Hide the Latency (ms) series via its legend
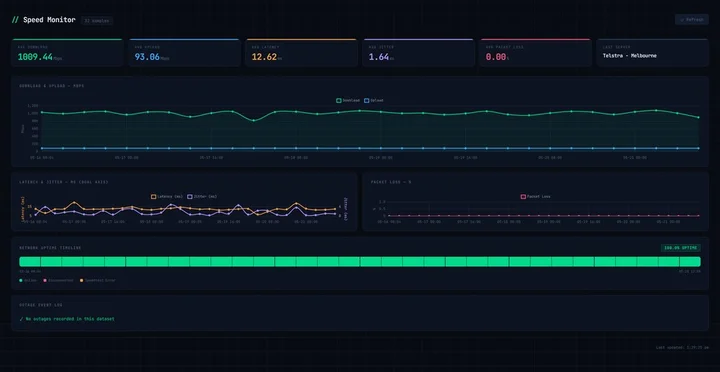Image resolution: width=720 pixels, height=372 pixels. [167, 197]
